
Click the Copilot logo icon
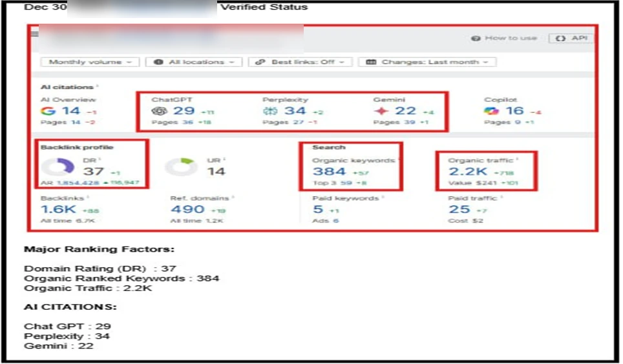(492, 111)
